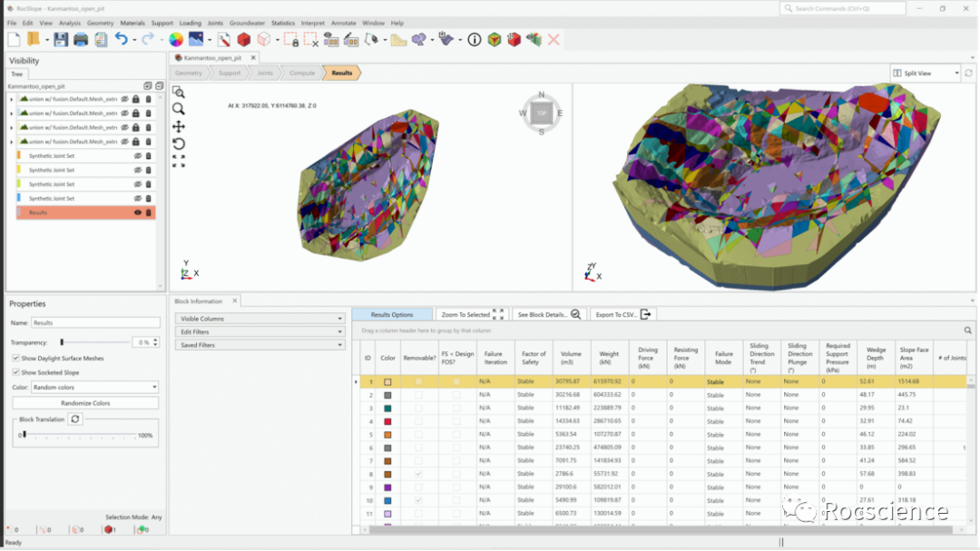This screenshot has height=551, width=980.
Task: Click the Project Info icon
Action: [x=474, y=40]
